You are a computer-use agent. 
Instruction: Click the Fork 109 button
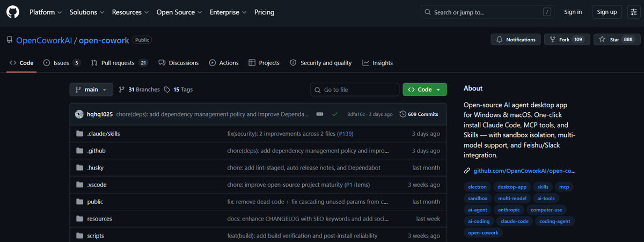click(567, 40)
